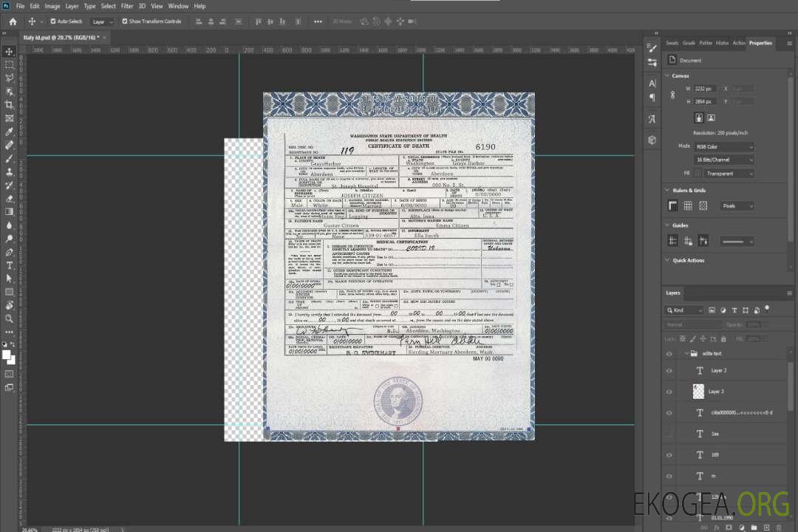Click the lock all layers padlock
The width and height of the screenshot is (798, 532).
pos(723,338)
